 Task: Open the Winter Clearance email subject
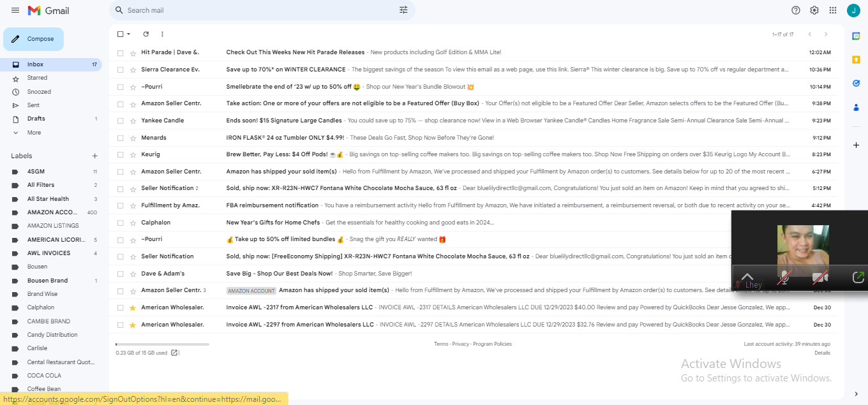pyautogui.click(x=286, y=70)
